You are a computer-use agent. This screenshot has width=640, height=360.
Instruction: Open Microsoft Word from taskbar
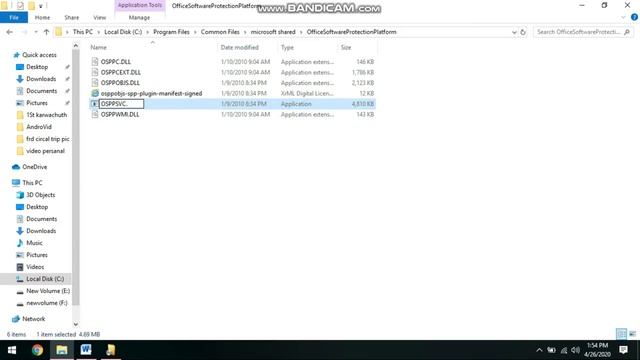point(86,350)
